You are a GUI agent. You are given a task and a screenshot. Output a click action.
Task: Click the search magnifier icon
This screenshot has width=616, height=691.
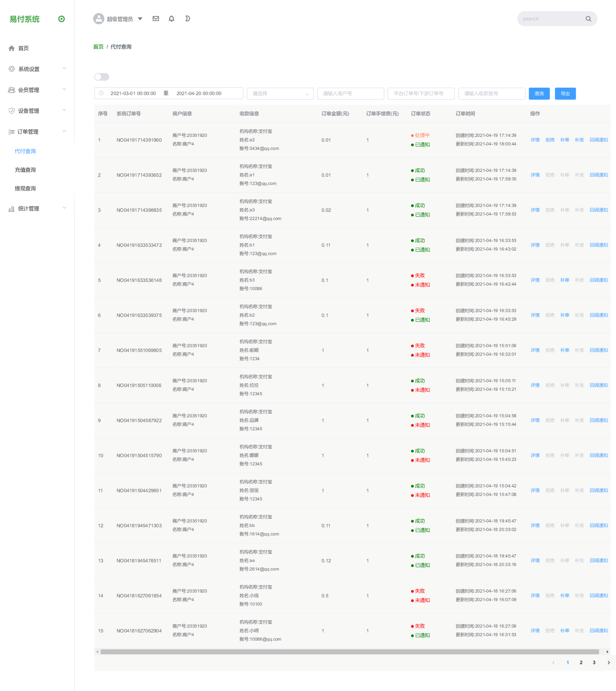pyautogui.click(x=588, y=19)
